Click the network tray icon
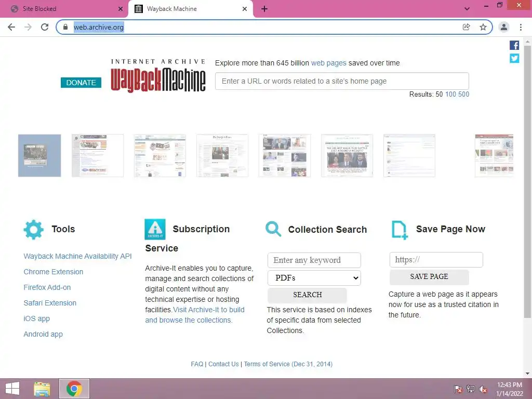This screenshot has height=399, width=532. coord(471,389)
